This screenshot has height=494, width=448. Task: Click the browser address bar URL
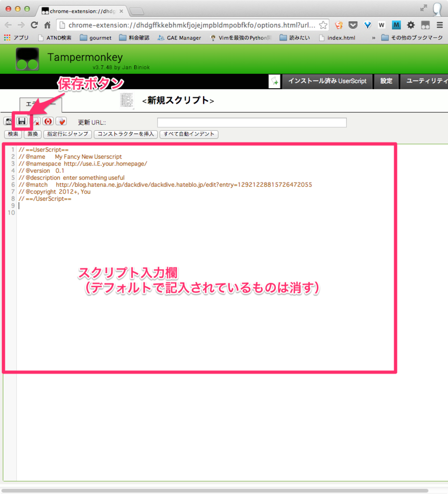click(x=192, y=25)
